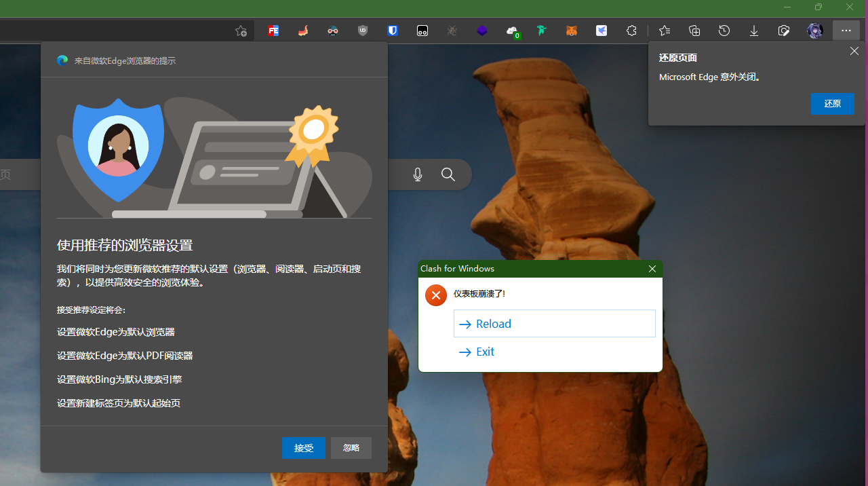Image resolution: width=868 pixels, height=486 pixels.
Task: Open the red FE extension icon
Action: [273, 31]
